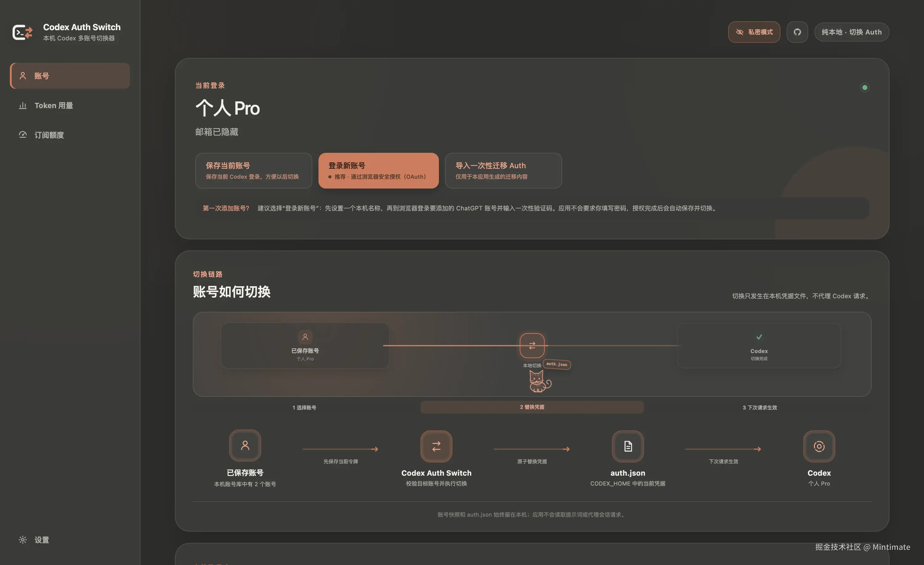Viewport: 924px width, 565px height.
Task: Toggle the 私密模式 privacy mode button
Action: click(x=754, y=32)
